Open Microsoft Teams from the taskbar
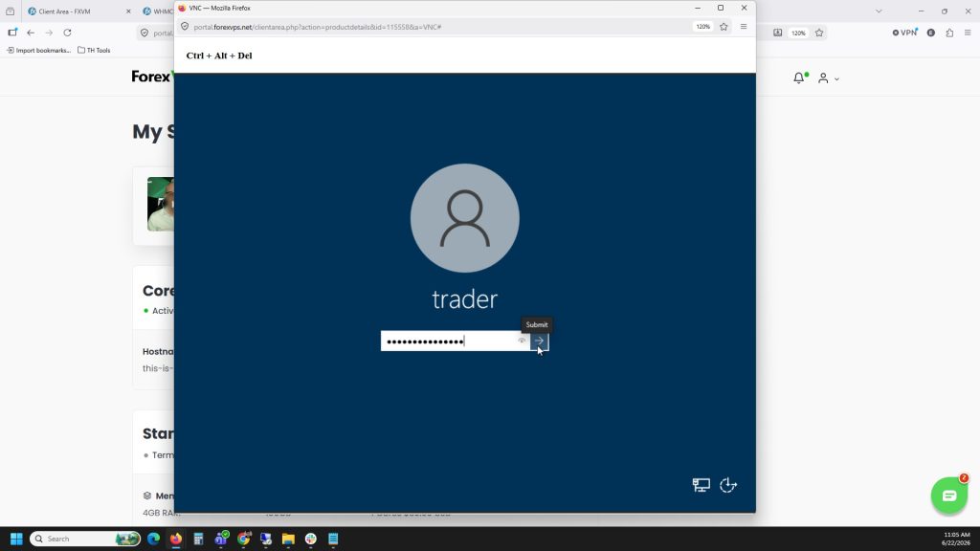980x551 pixels. 221,539
